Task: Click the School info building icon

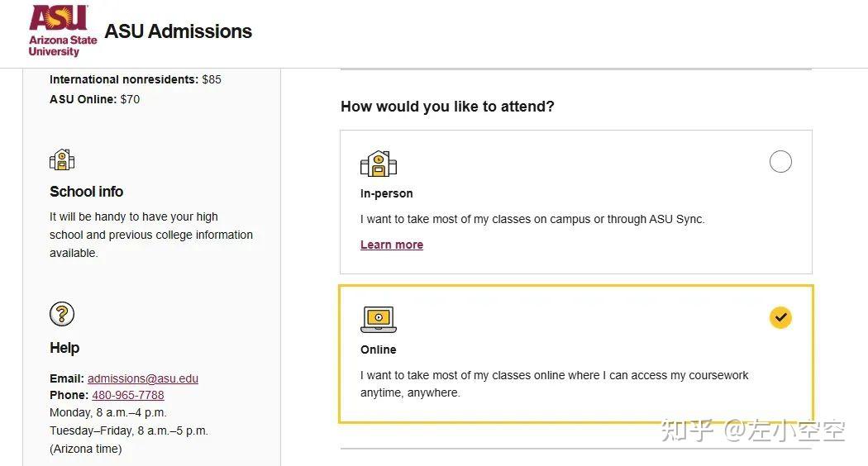Action: [x=62, y=159]
